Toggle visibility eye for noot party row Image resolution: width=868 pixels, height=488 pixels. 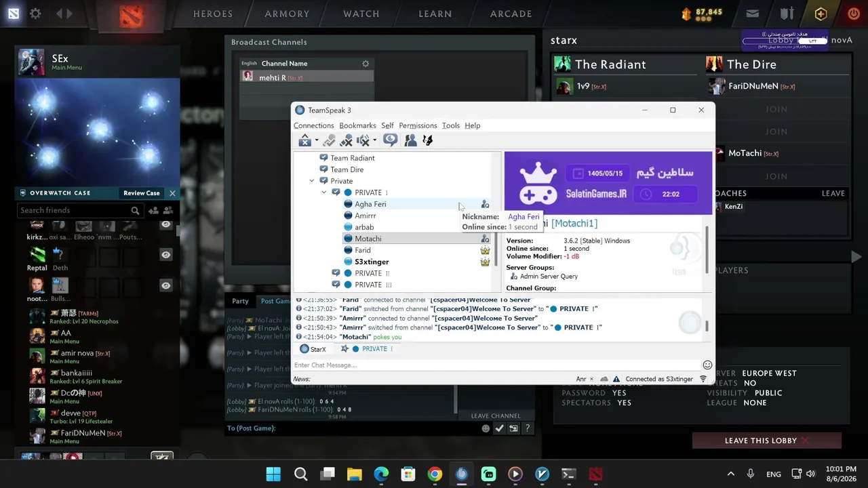point(166,285)
